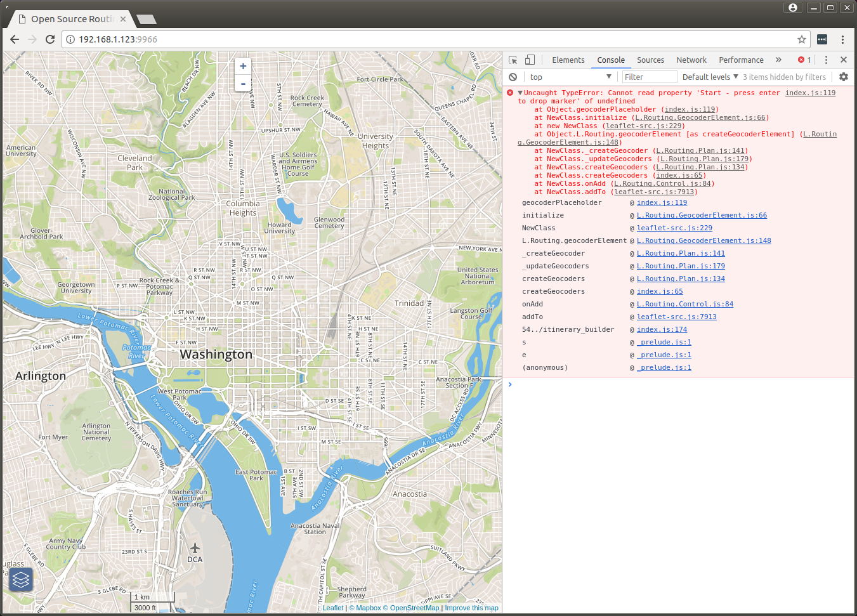This screenshot has height=616, width=857.
Task: Bookmark the page with the star icon
Action: [801, 39]
